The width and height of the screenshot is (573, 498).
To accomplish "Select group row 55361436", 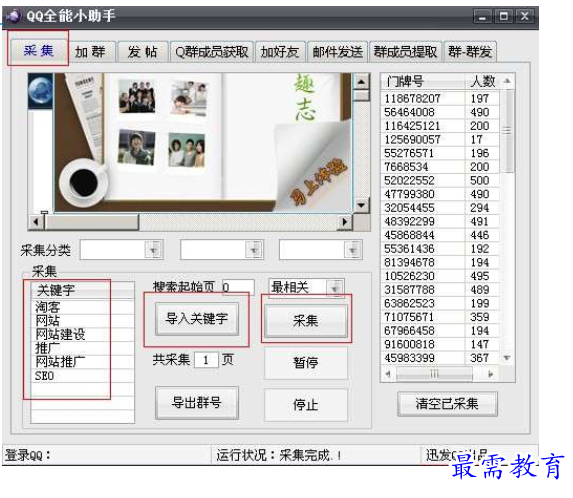I will (440, 249).
